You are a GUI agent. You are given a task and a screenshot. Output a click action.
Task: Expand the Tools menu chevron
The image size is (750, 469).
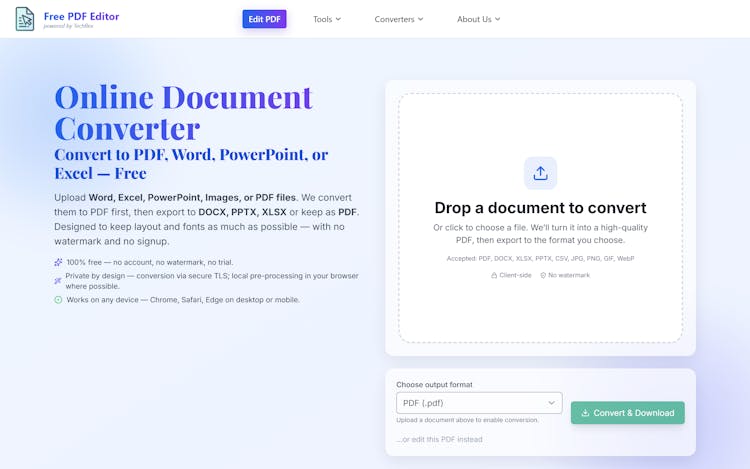(x=338, y=19)
